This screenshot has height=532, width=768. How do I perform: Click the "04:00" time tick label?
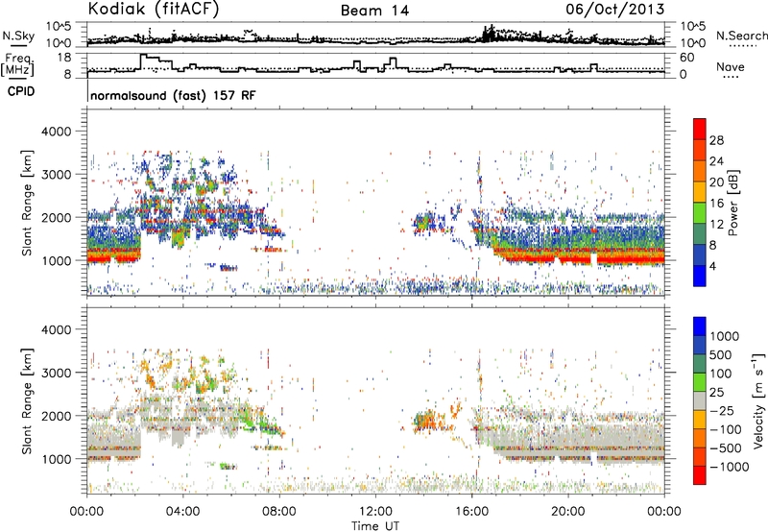coord(183,512)
